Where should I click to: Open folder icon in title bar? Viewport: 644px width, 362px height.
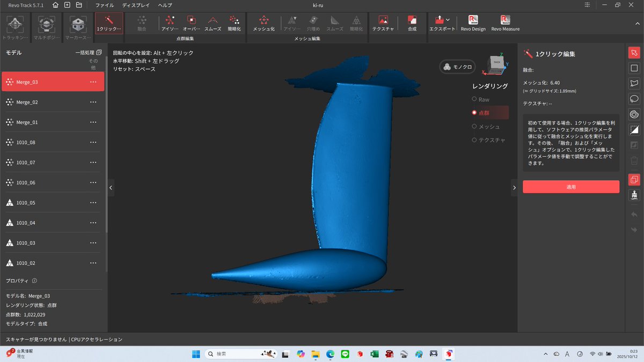pyautogui.click(x=79, y=5)
